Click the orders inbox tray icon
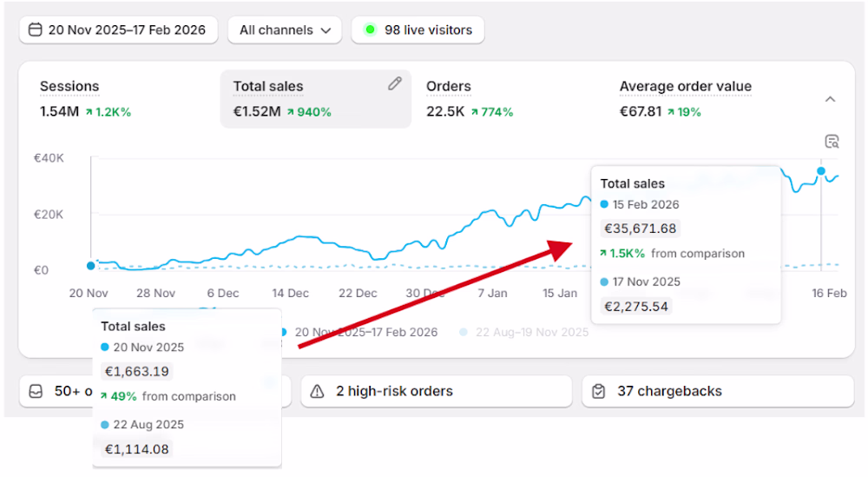Screen dimensions: 868x477 [x=36, y=392]
